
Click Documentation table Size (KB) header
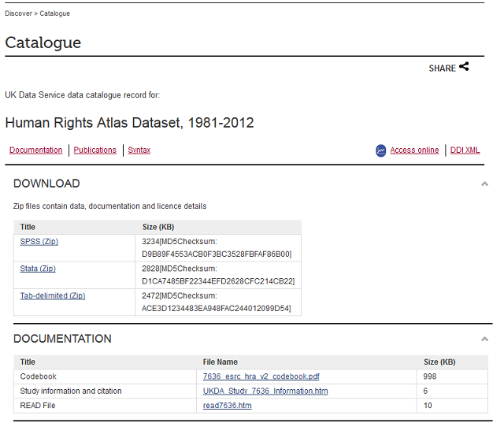(439, 362)
